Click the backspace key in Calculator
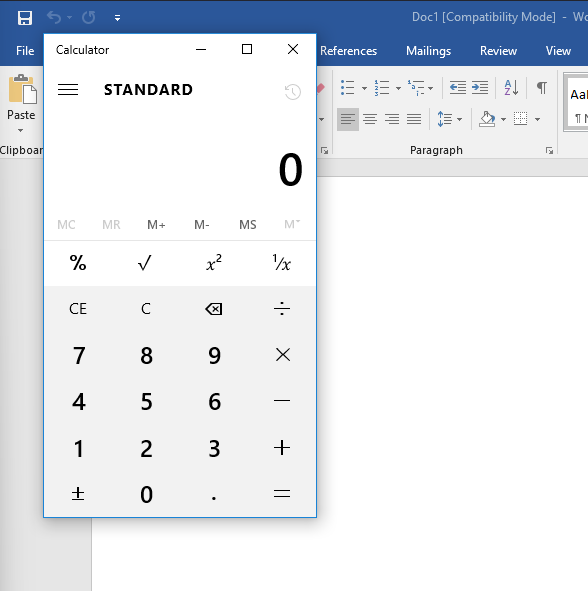This screenshot has height=591, width=588. pyautogui.click(x=214, y=309)
